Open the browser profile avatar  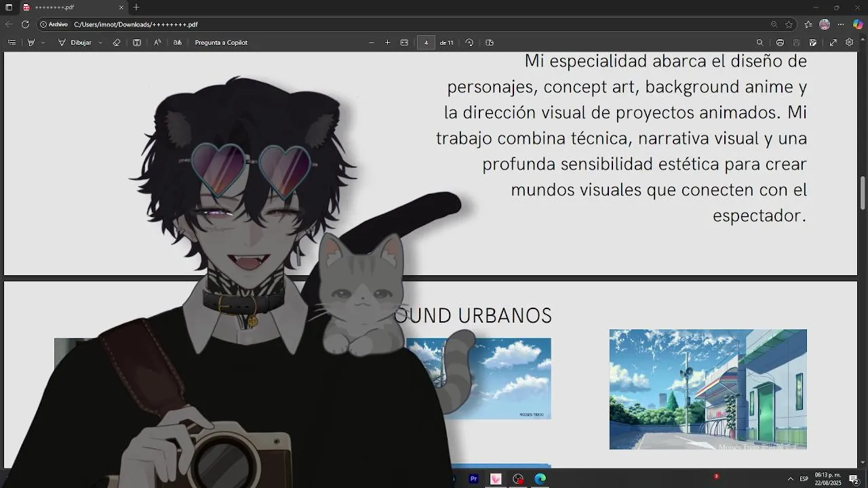(825, 24)
